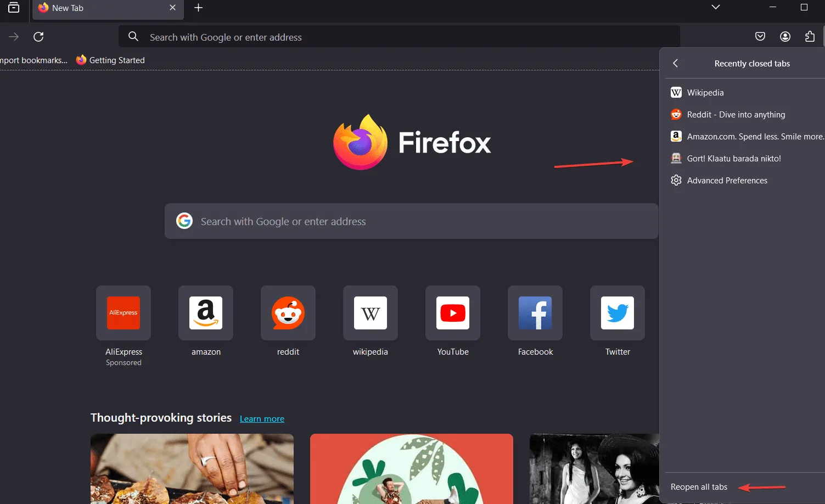The width and height of the screenshot is (825, 504).
Task: Reopen the Wikipedia closed tab
Action: point(744,92)
